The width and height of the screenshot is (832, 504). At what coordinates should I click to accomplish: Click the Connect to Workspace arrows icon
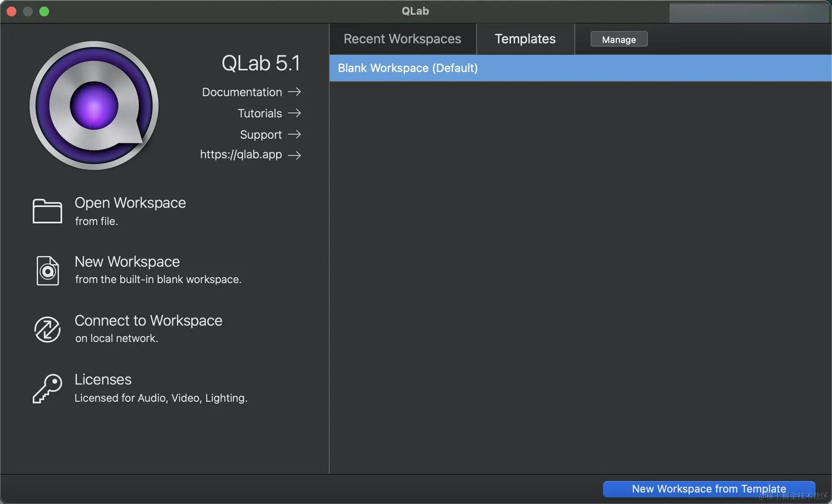pyautogui.click(x=47, y=329)
